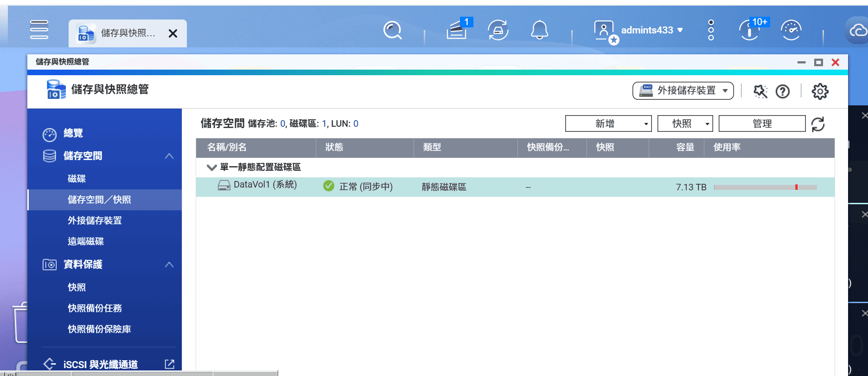The image size is (868, 376).
Task: Open the 外接儲存裝置 dropdown at top right
Action: (683, 91)
